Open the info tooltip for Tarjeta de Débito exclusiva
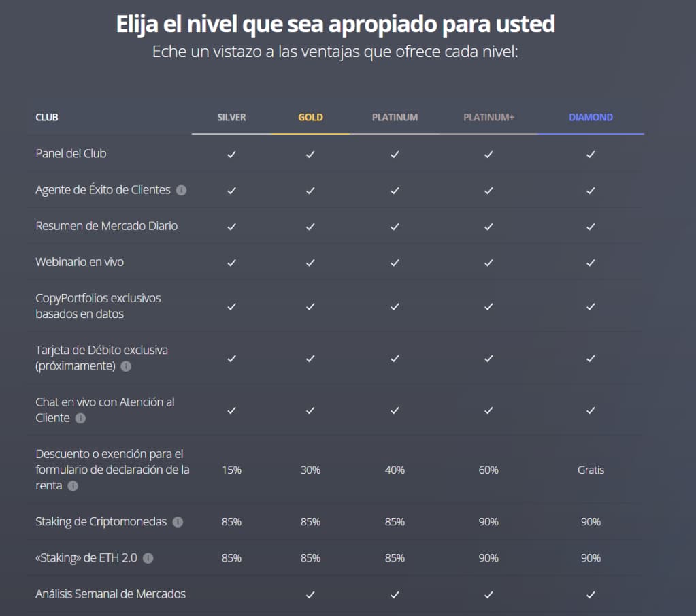The image size is (696, 616). pos(125,367)
